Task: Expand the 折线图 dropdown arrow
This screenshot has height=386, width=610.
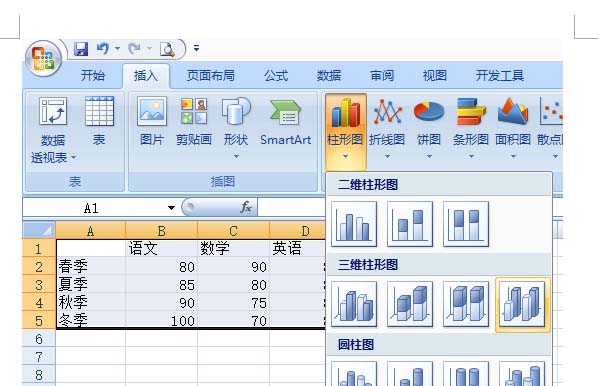Action: (387, 156)
